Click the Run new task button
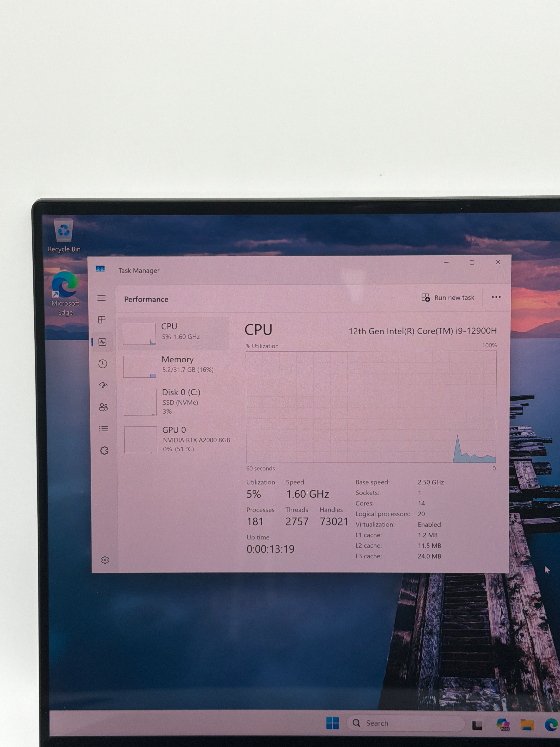Image resolution: width=560 pixels, height=747 pixels. (x=448, y=298)
